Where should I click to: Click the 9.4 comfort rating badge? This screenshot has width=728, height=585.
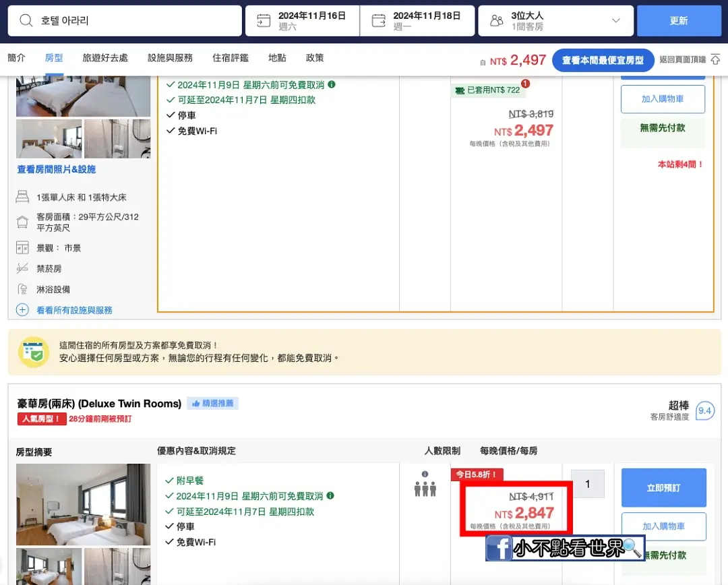705,410
